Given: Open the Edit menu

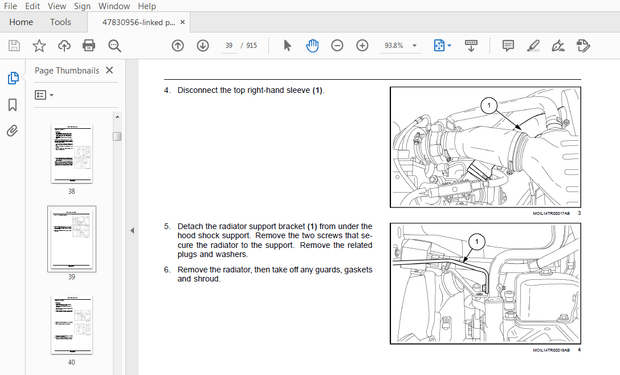Looking at the screenshot, I should tap(32, 6).
